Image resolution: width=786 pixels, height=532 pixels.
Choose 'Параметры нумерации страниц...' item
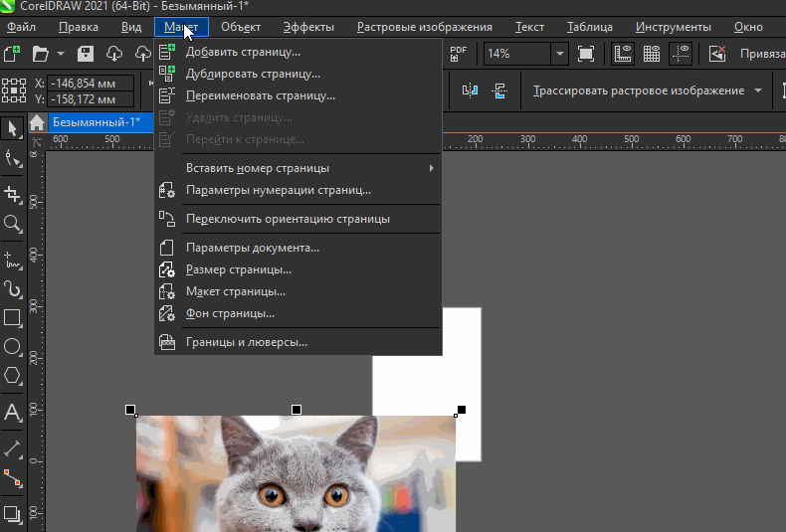(298, 190)
